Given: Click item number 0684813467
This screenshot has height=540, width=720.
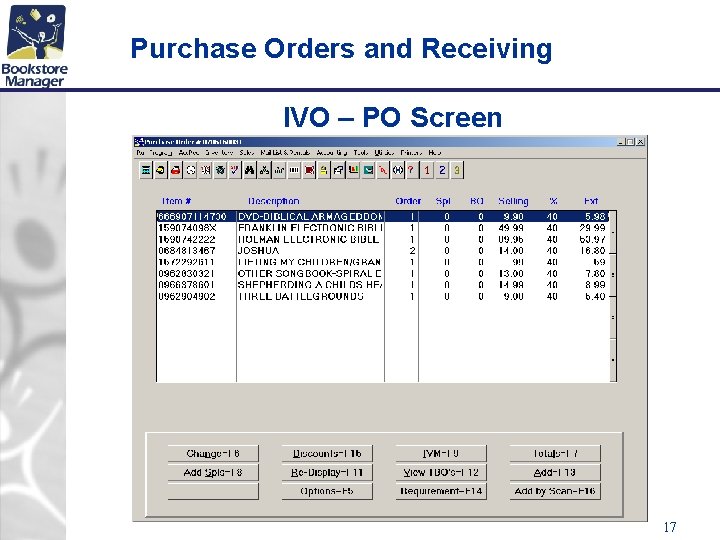Looking at the screenshot, I should click(186, 251).
